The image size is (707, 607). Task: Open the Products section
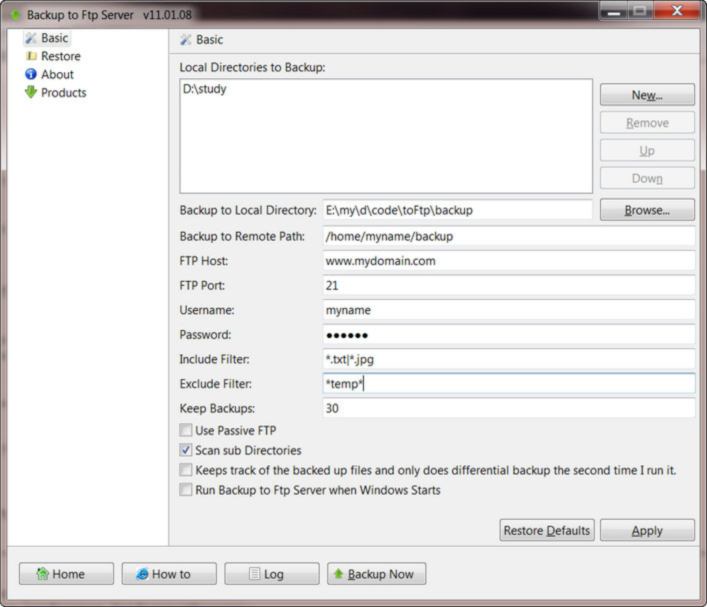coord(64,92)
